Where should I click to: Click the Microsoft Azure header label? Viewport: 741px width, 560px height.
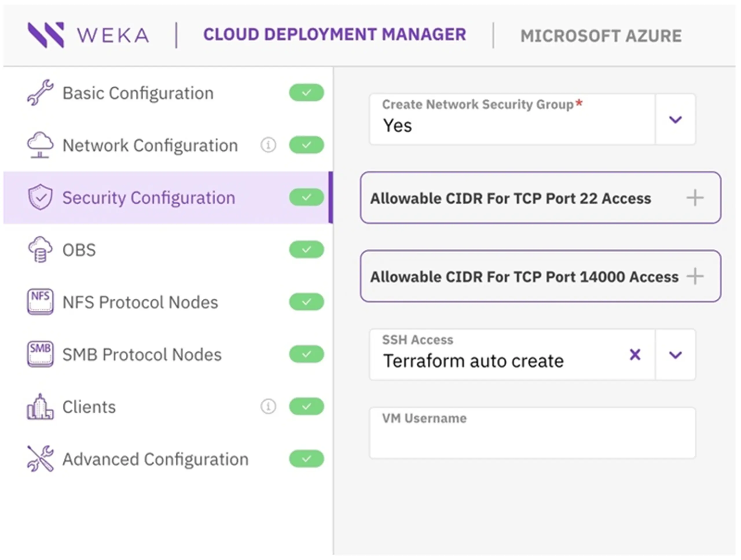point(601,36)
